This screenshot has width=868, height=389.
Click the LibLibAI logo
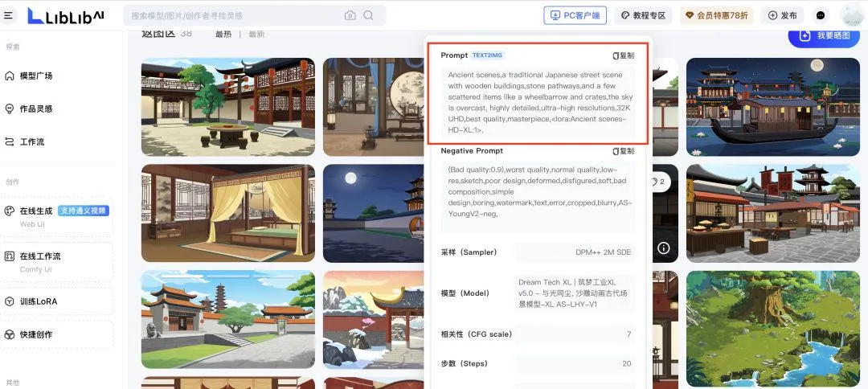(65, 15)
